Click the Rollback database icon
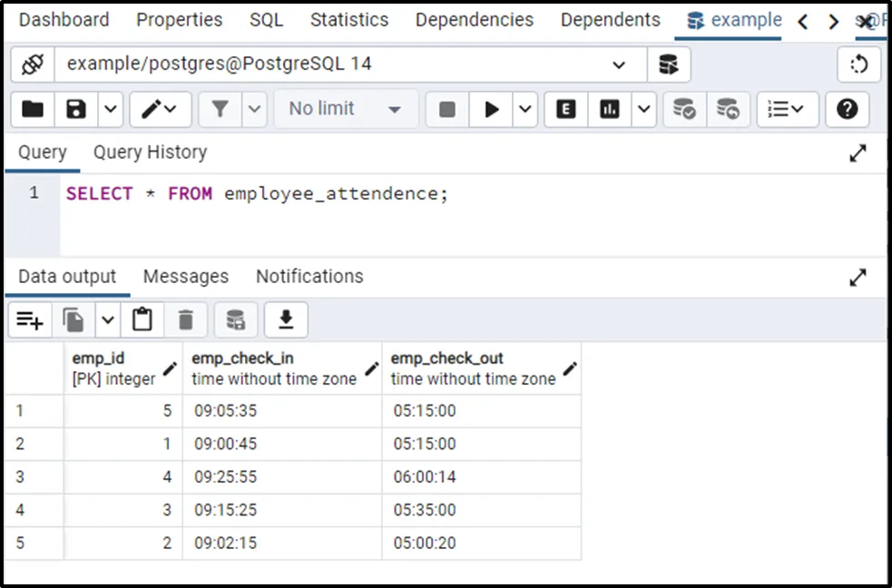The height and width of the screenshot is (588, 892). point(728,110)
